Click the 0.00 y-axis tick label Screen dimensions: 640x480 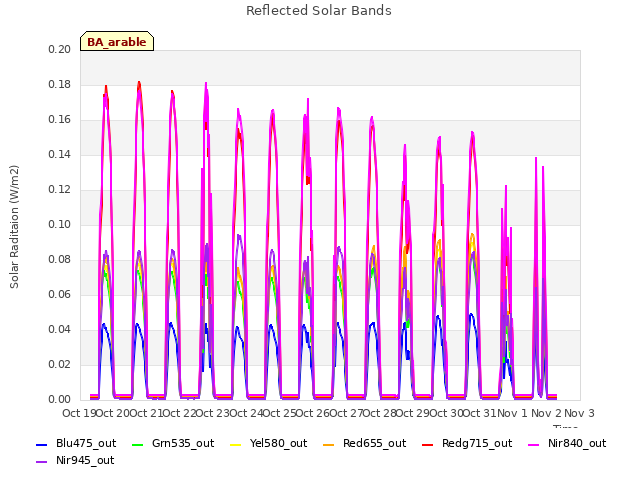tap(59, 399)
